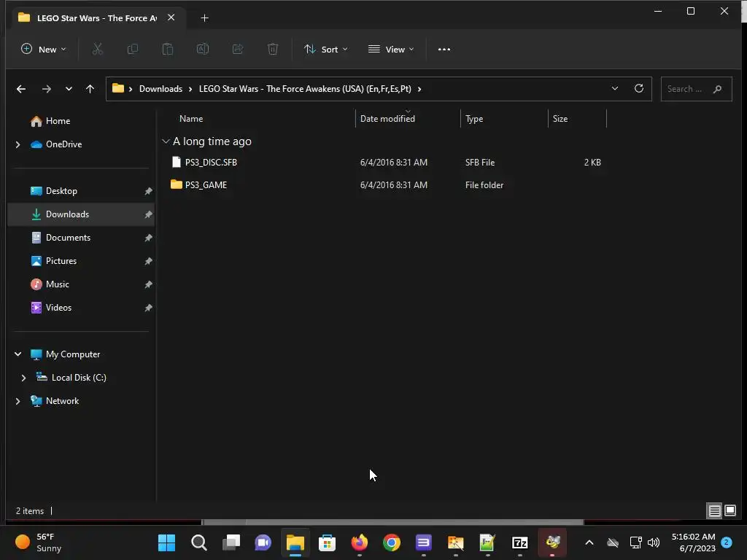
Task: Click the Delete trash can icon
Action: click(273, 49)
